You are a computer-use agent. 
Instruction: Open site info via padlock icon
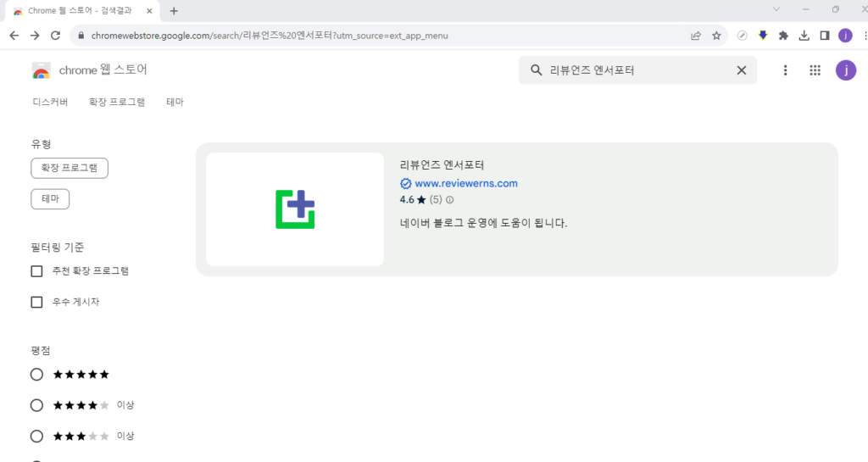coord(81,36)
